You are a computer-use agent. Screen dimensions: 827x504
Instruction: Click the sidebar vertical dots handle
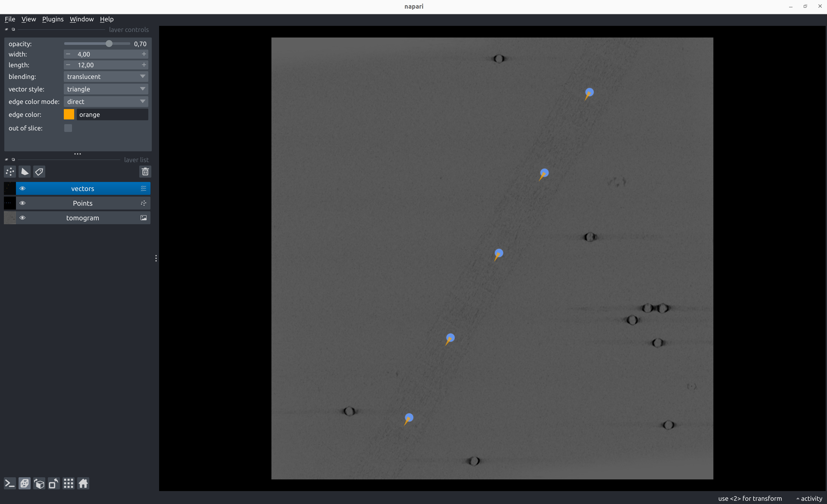156,258
